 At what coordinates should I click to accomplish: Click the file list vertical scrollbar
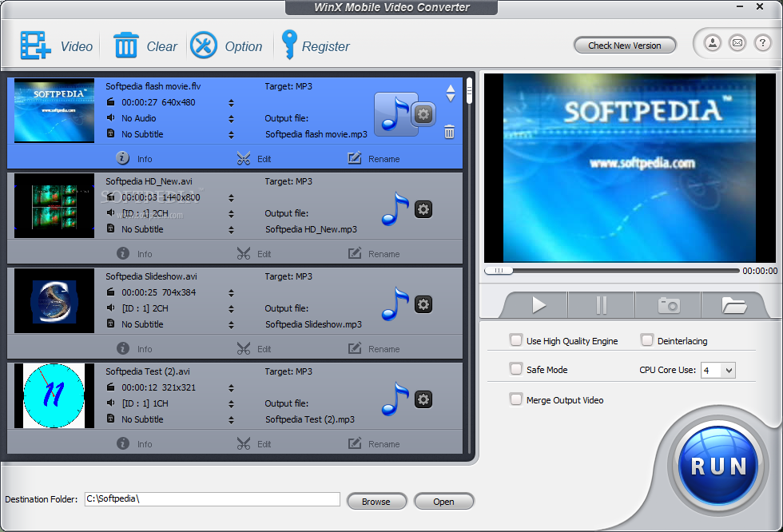(469, 90)
